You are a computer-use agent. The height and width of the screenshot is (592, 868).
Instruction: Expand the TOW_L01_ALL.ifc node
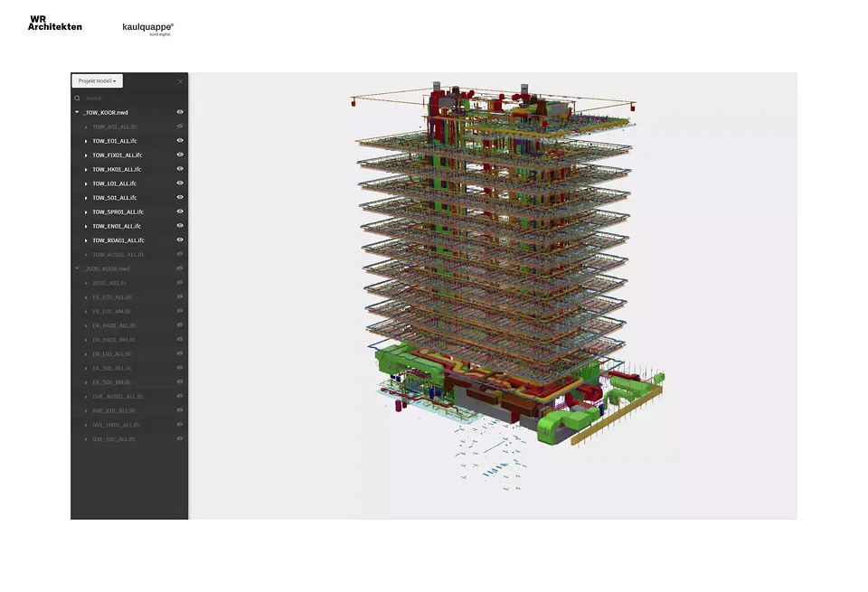[86, 183]
